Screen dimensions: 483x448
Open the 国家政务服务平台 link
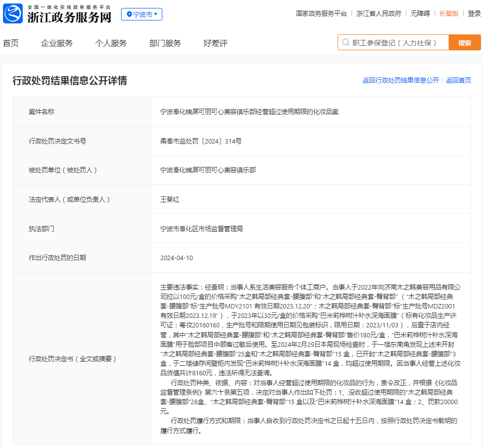[x=321, y=14]
